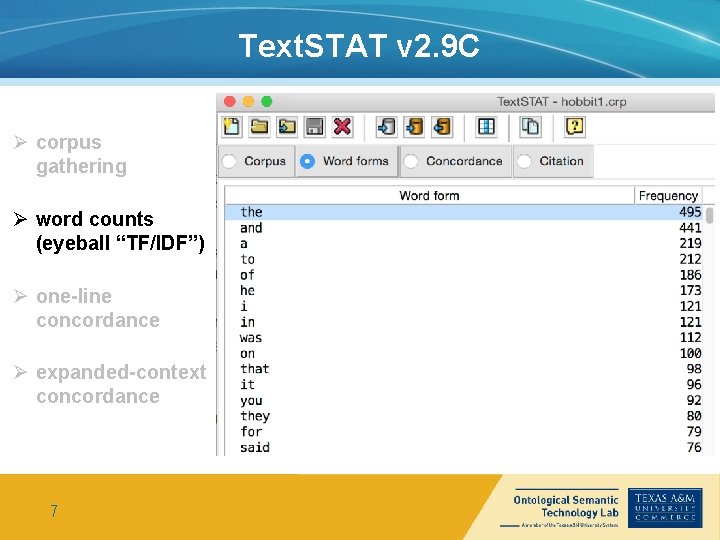The width and height of the screenshot is (720, 540).
Task: Select the word "for" in the list
Action: coord(251,432)
